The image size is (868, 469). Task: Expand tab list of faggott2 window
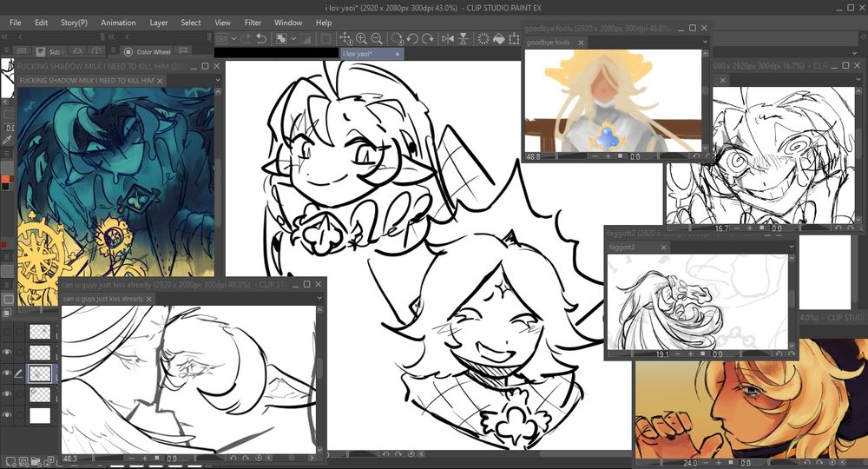791,247
